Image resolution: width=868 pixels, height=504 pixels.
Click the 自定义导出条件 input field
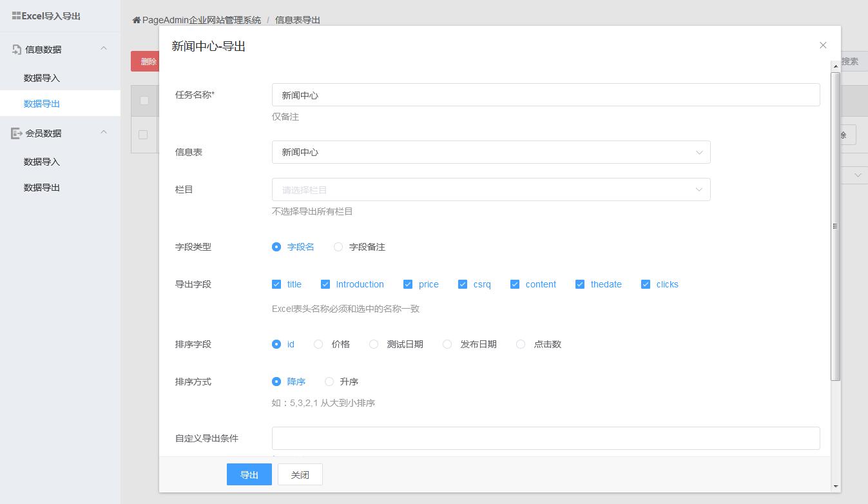click(545, 438)
